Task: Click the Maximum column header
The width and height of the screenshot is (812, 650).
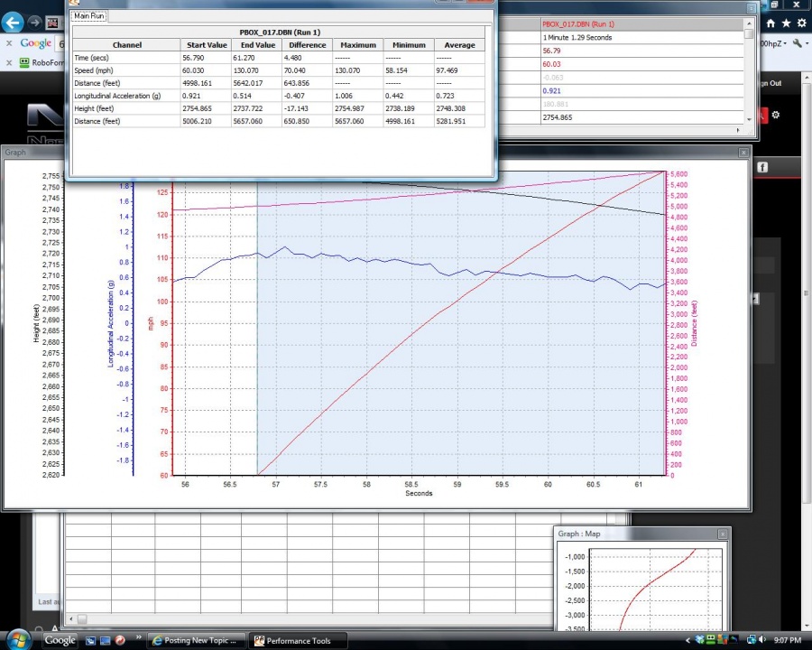Action: 358,45
